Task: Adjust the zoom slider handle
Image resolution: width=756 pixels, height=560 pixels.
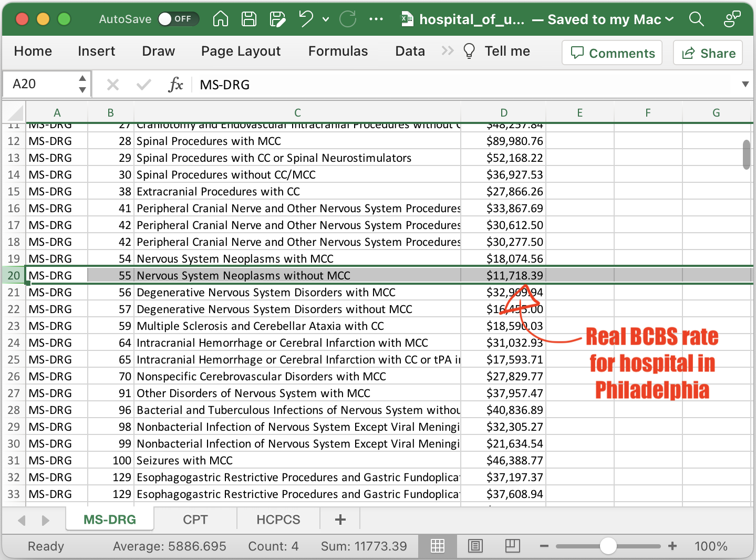Action: coord(608,546)
